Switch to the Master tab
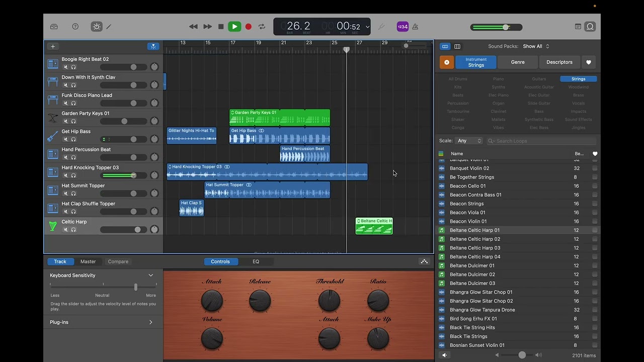 [88, 261]
